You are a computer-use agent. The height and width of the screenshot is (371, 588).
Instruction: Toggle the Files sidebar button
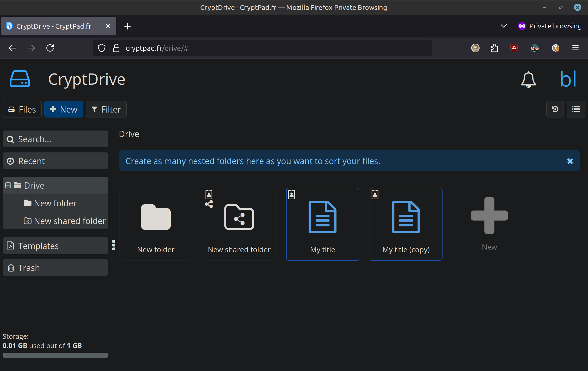click(22, 109)
